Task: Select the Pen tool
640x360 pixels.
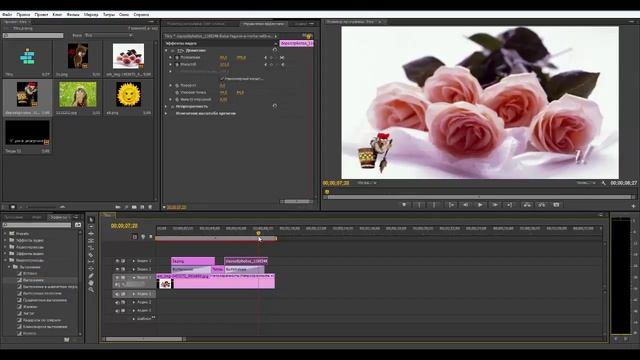Action: 91,276
